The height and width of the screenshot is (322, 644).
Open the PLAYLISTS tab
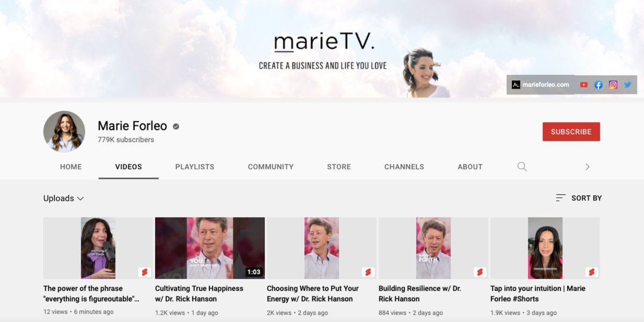coord(195,167)
